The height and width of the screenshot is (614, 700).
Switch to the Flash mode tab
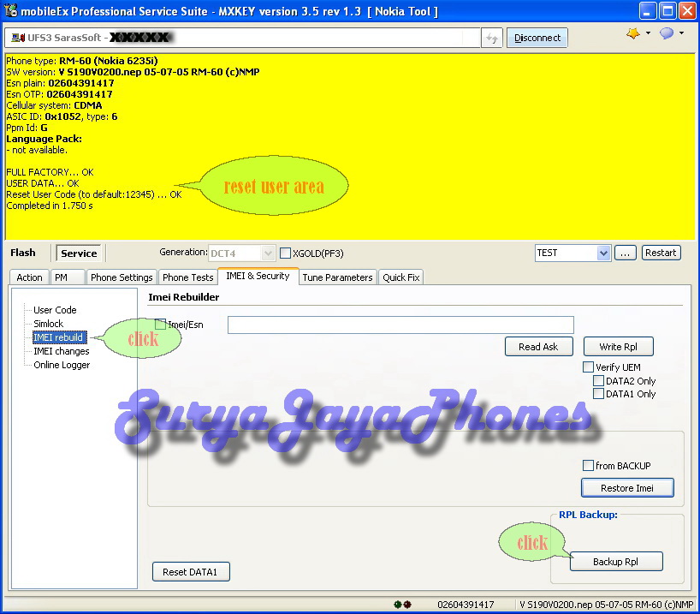[x=23, y=253]
